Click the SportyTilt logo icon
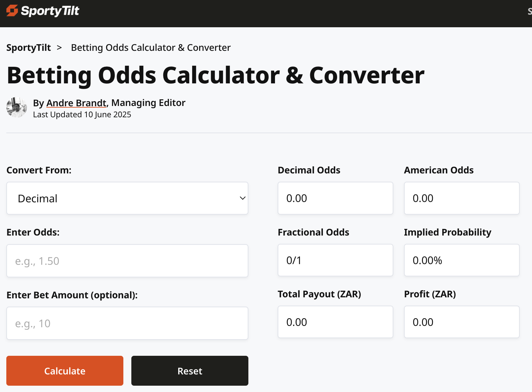 pyautogui.click(x=12, y=11)
